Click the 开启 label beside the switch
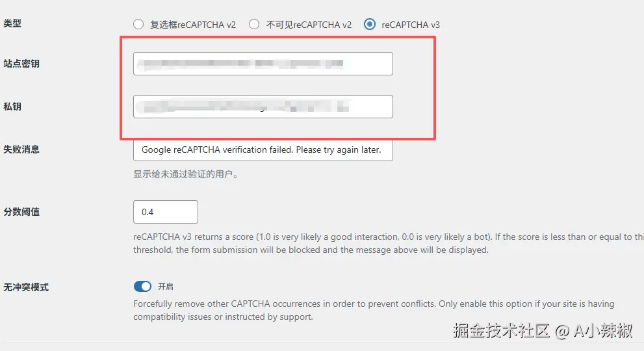The image size is (644, 351). (166, 287)
